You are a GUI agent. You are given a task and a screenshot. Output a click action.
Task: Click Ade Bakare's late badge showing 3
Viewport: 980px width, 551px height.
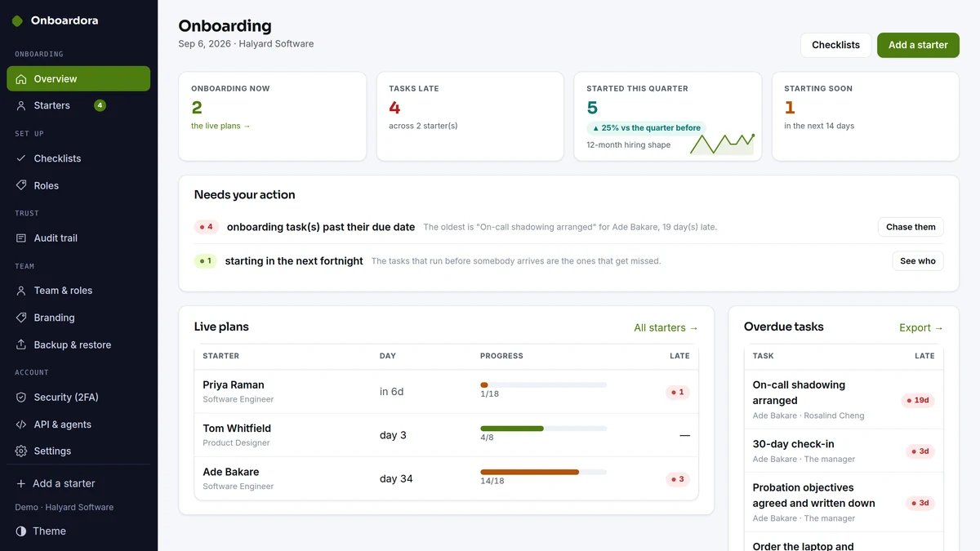pos(678,479)
